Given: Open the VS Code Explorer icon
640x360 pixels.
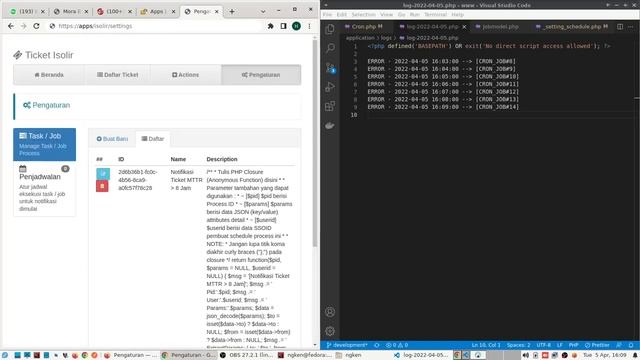Looking at the screenshot, I should 330,29.
